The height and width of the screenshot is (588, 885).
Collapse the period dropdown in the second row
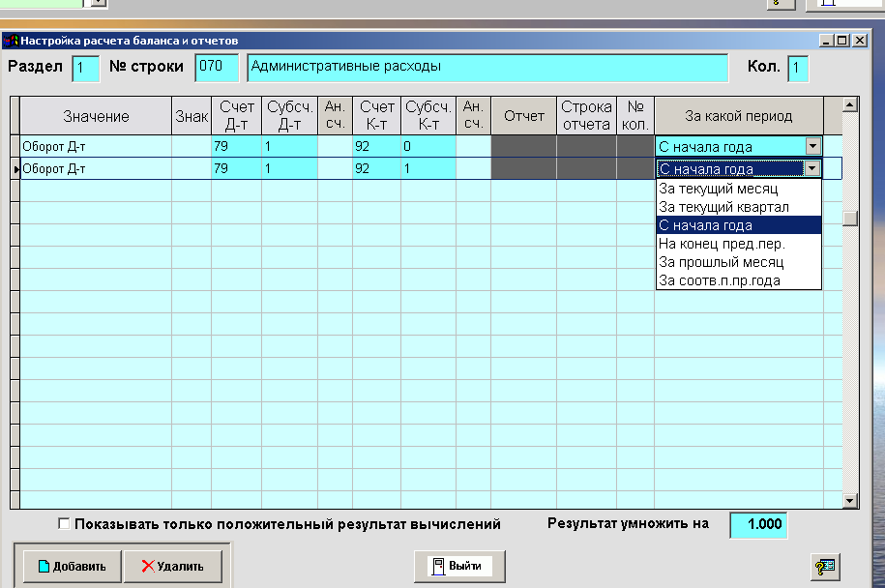coord(812,168)
